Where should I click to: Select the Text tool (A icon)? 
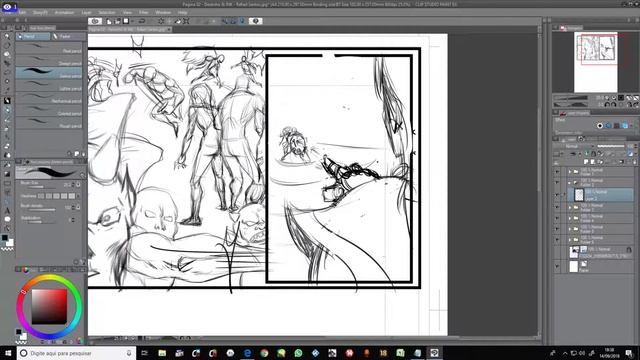click(7, 211)
